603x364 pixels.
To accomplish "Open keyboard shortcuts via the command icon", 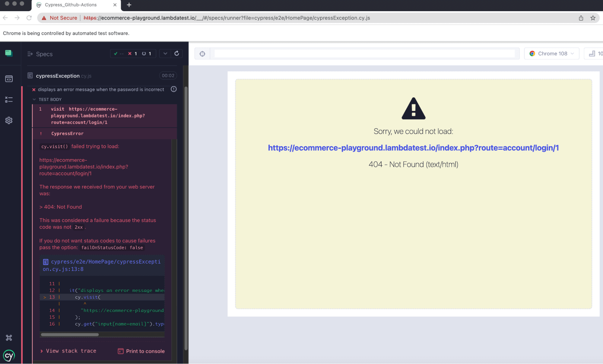I will 9,337.
